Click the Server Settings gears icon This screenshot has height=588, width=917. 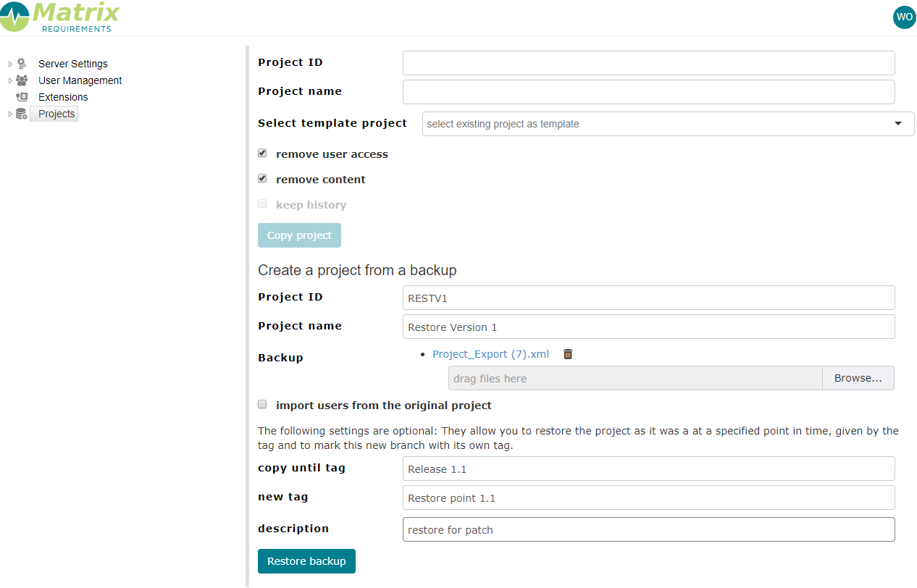point(22,64)
